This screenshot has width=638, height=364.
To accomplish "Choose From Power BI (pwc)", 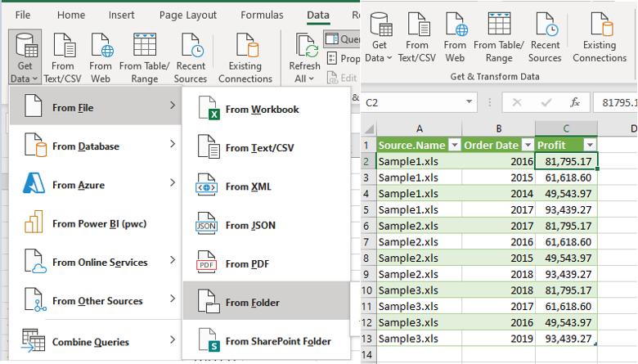I will [95, 222].
